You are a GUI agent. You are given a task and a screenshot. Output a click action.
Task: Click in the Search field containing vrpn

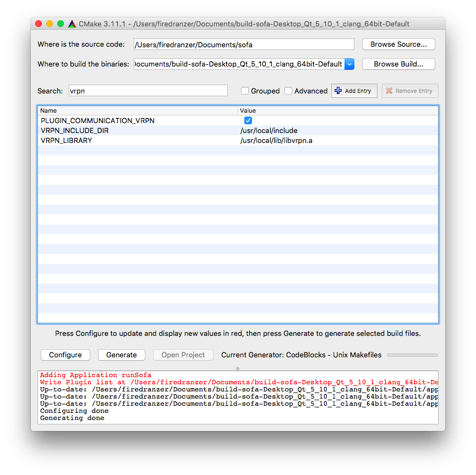pyautogui.click(x=148, y=91)
